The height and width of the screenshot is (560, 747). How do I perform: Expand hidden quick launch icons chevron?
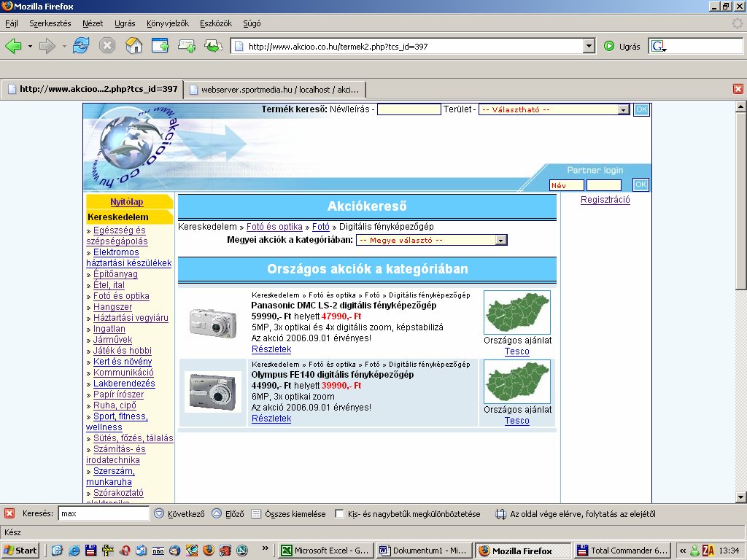point(266,548)
